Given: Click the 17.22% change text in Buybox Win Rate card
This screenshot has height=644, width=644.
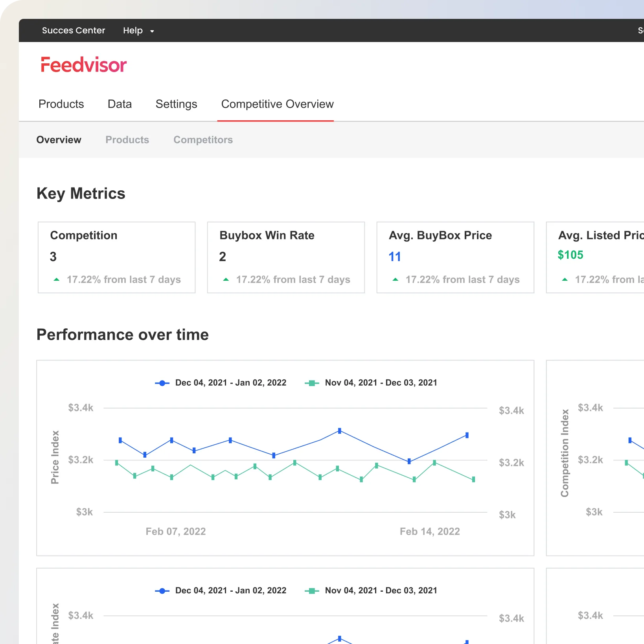Looking at the screenshot, I should tap(293, 280).
